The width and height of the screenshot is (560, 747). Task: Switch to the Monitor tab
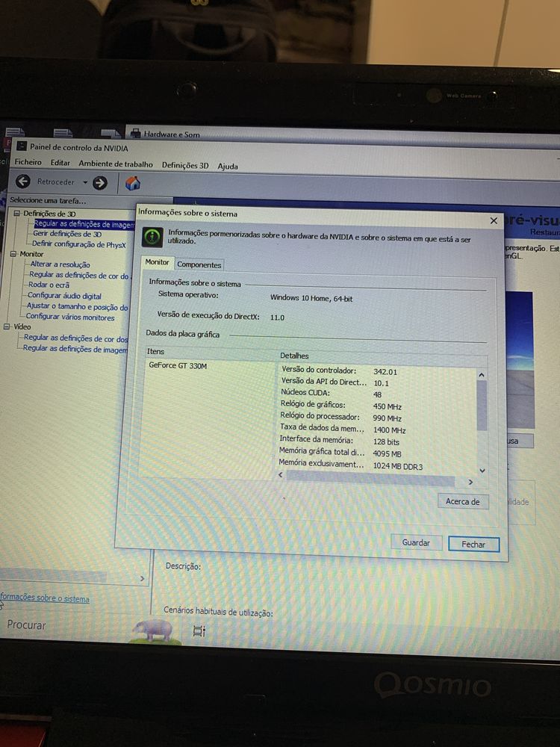coord(157,262)
